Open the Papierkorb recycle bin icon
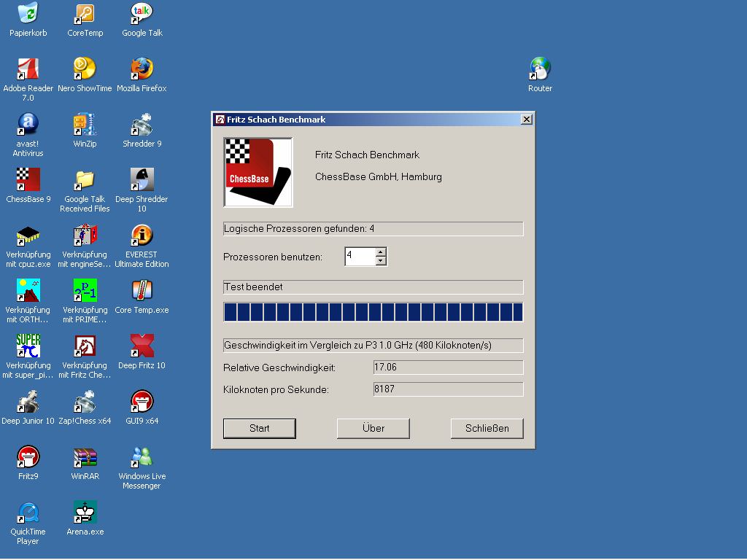Viewport: 747px width, 560px height. point(28,13)
